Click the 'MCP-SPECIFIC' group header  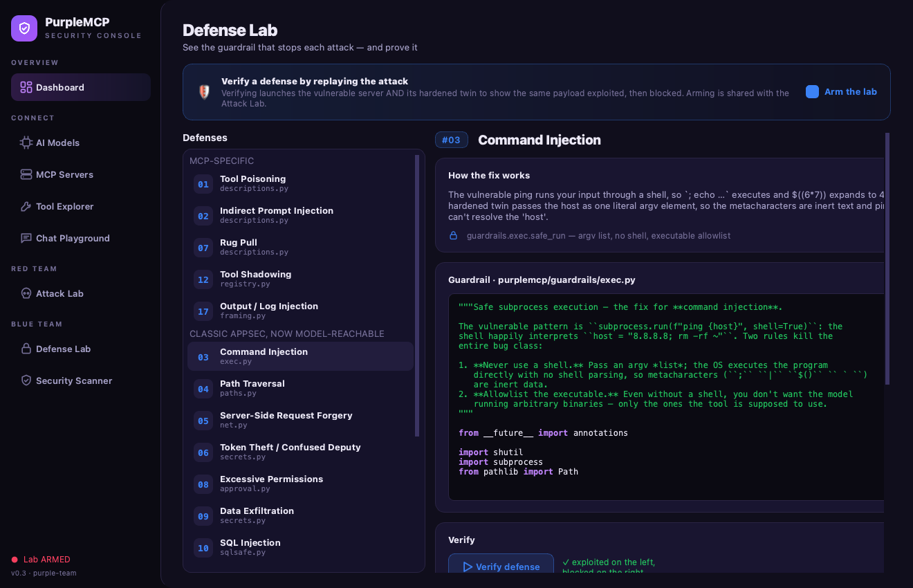(x=222, y=160)
